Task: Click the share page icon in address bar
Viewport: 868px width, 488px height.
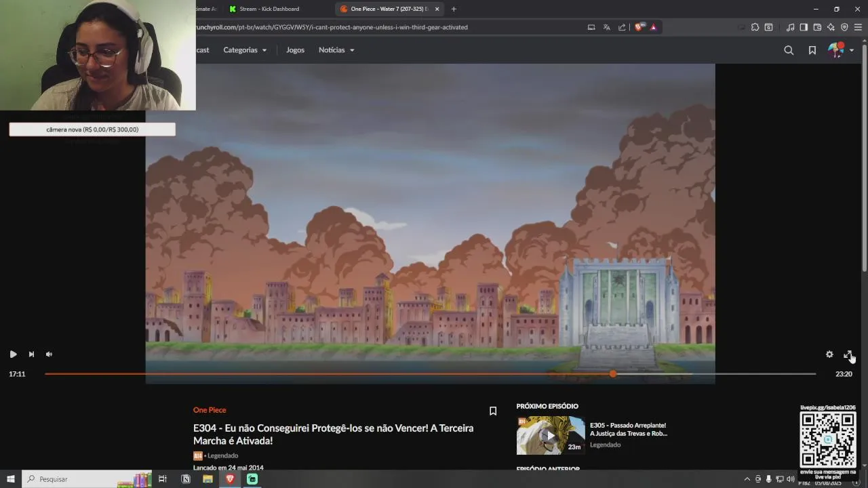Action: [622, 27]
